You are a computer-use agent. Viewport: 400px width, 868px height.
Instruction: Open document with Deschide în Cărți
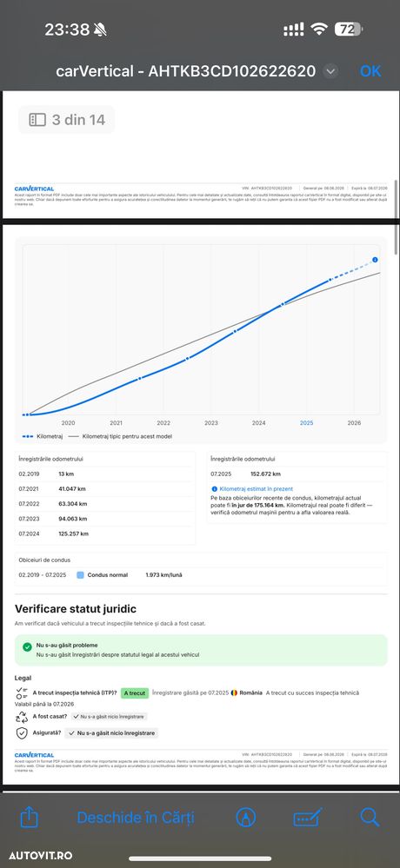click(x=136, y=817)
